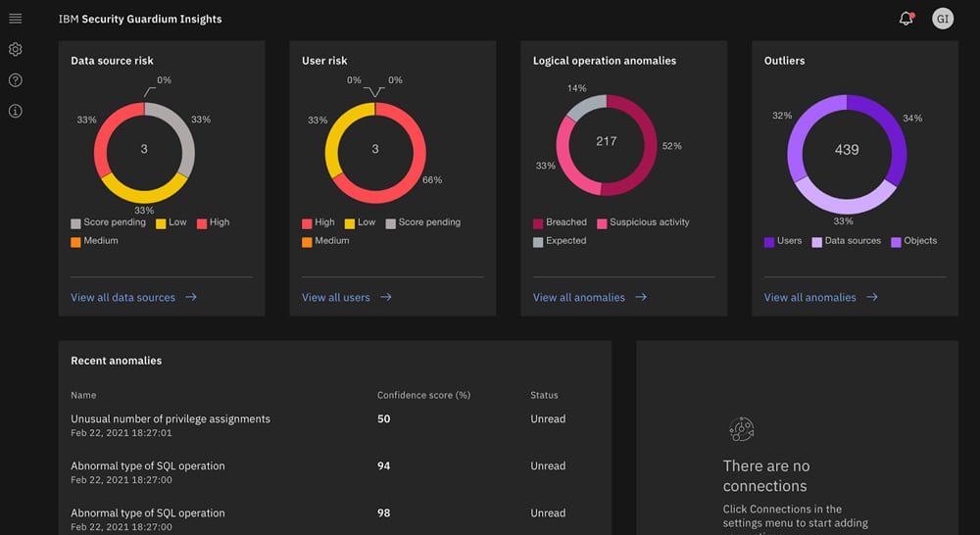Select anomaly with confidence score 94
The height and width of the screenshot is (535, 980).
point(147,466)
